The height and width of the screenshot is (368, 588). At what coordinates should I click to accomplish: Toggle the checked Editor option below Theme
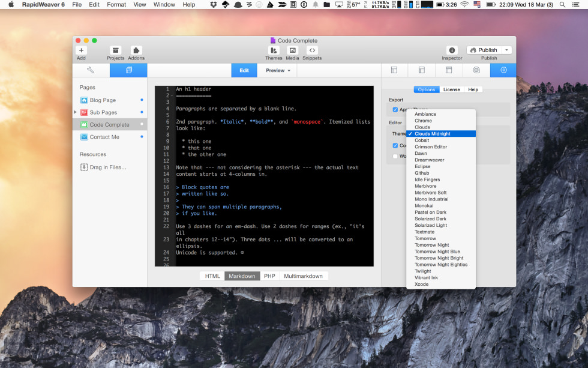coord(395,145)
